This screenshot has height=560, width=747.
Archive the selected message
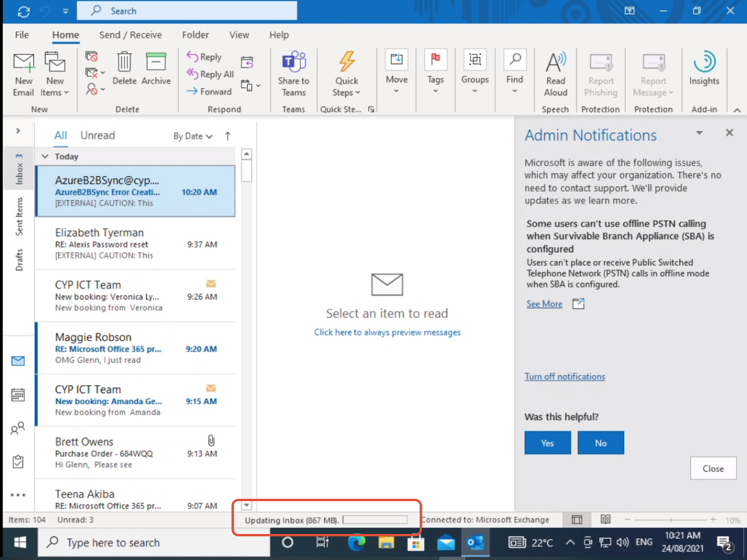[x=156, y=69]
